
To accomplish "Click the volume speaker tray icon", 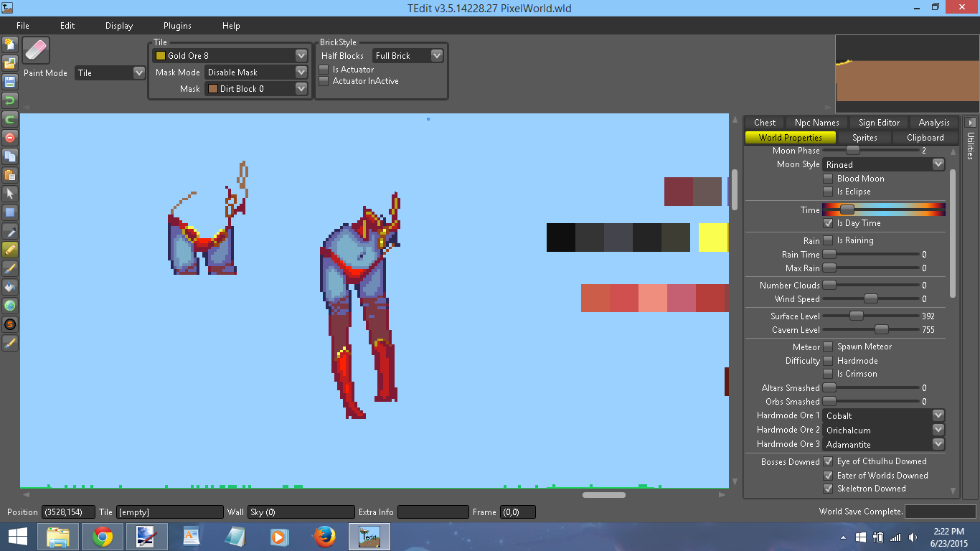I will pos(913,537).
